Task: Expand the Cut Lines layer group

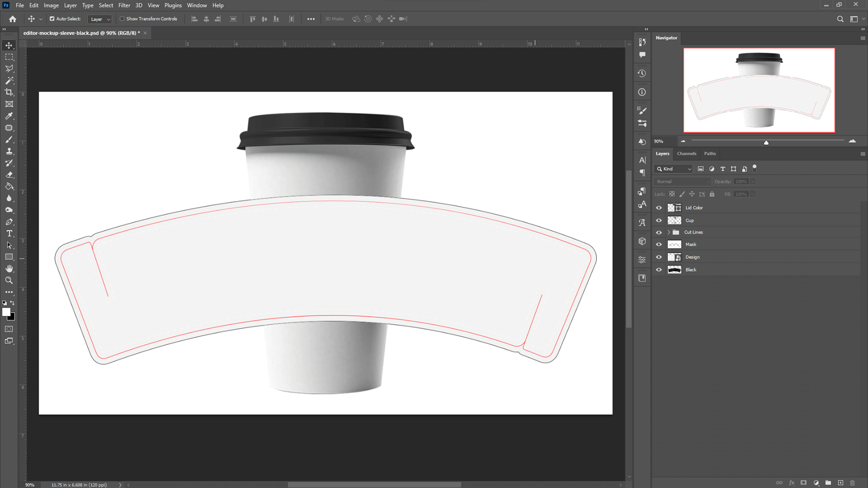Action: (x=668, y=232)
